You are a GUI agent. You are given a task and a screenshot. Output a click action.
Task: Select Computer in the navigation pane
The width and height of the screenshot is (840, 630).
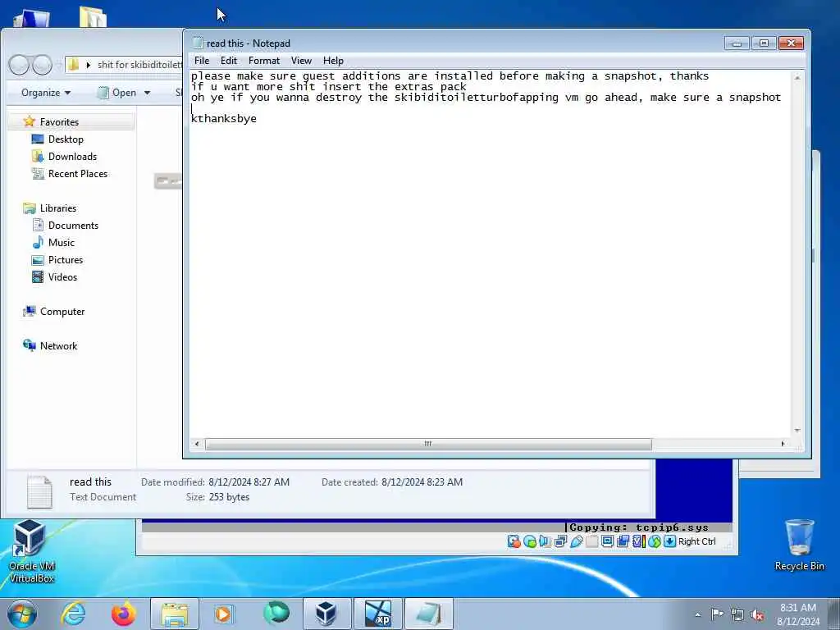pyautogui.click(x=62, y=312)
